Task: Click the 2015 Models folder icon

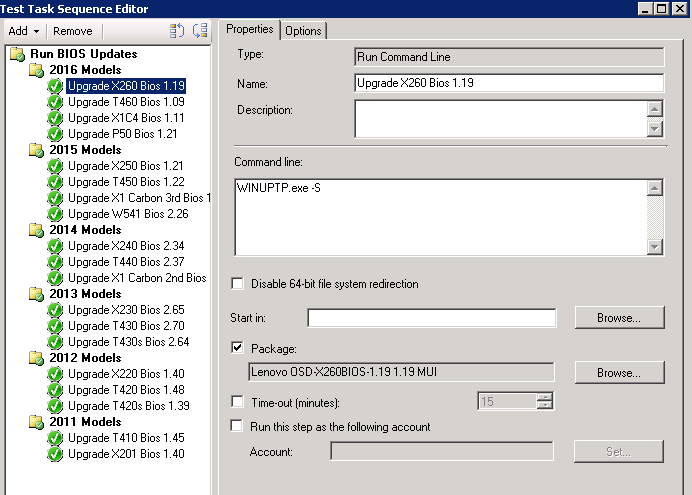Action: (x=37, y=150)
